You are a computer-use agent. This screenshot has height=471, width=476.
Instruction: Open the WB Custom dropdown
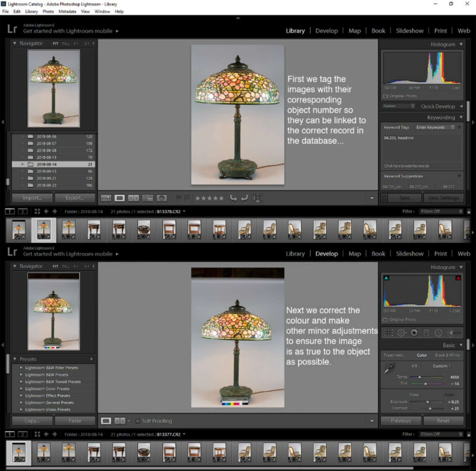pos(441,366)
